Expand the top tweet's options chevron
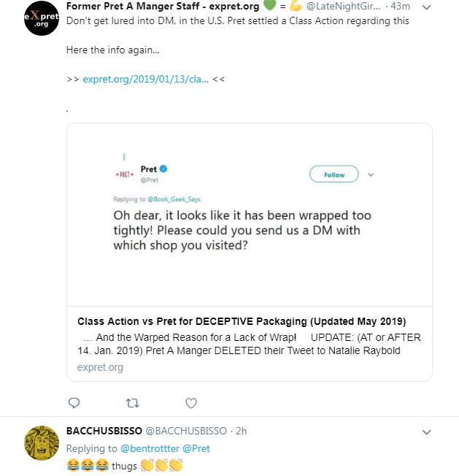Viewport: 459px width, 476px height. [428, 7]
